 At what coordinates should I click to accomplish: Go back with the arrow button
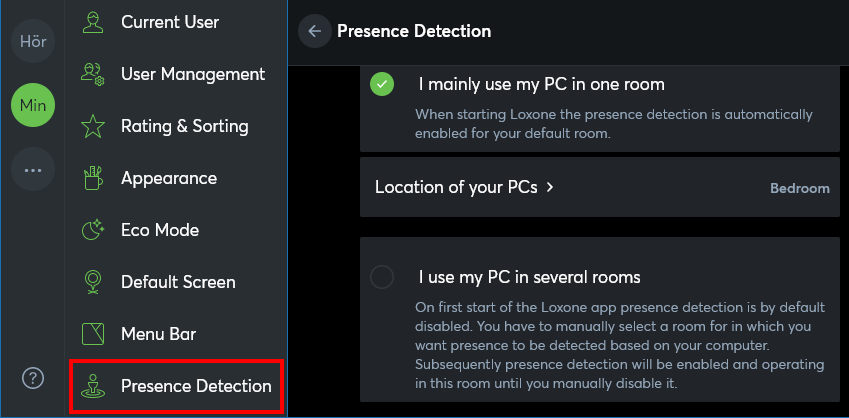[x=315, y=31]
